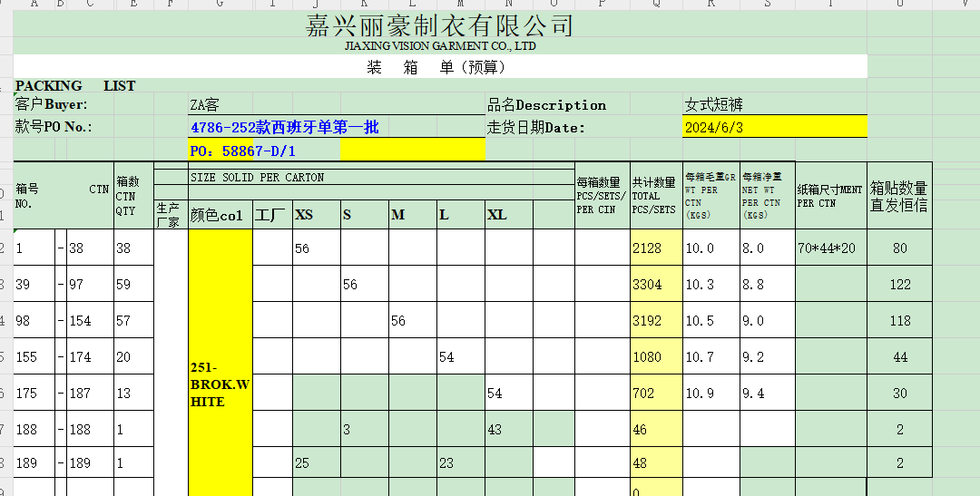Select the date cell 2024/6/3
This screenshot has height=496, width=980.
point(714,128)
